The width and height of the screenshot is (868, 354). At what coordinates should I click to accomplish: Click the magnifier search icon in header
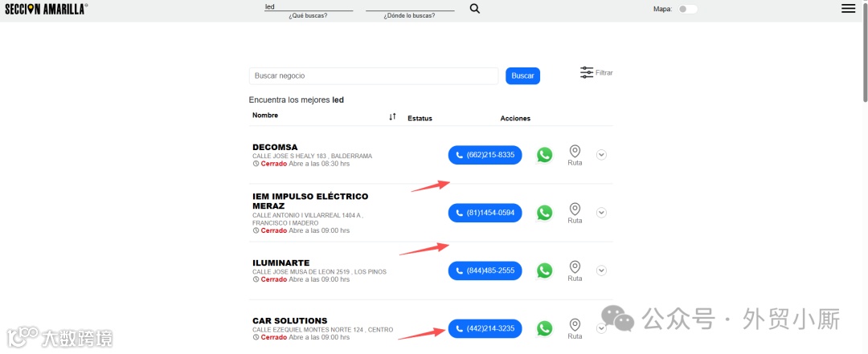[474, 8]
